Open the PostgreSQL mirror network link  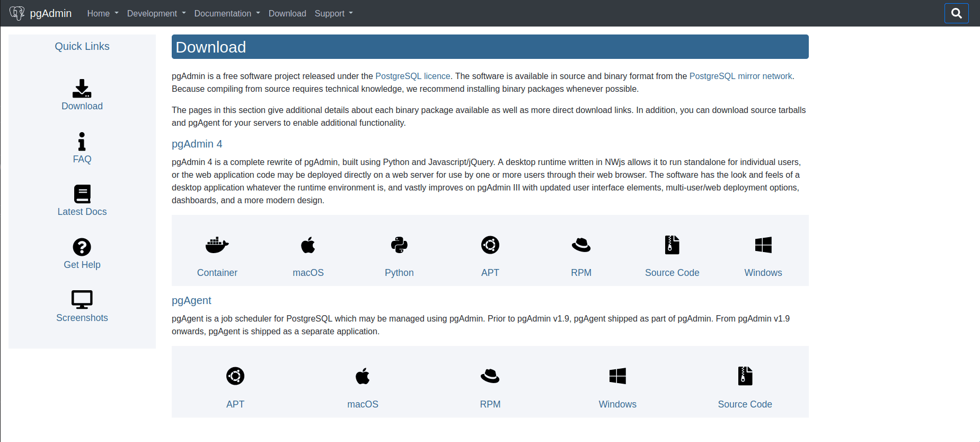(740, 76)
